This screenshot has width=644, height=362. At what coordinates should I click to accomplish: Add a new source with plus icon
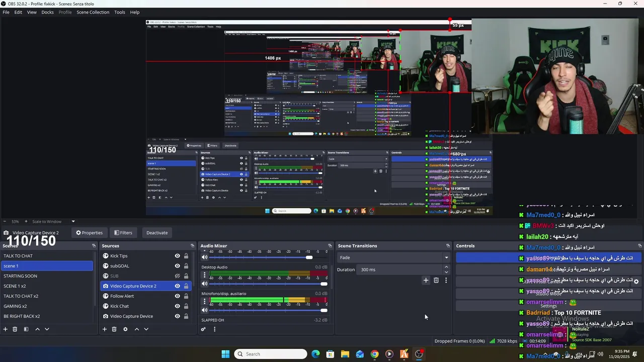pos(105,329)
